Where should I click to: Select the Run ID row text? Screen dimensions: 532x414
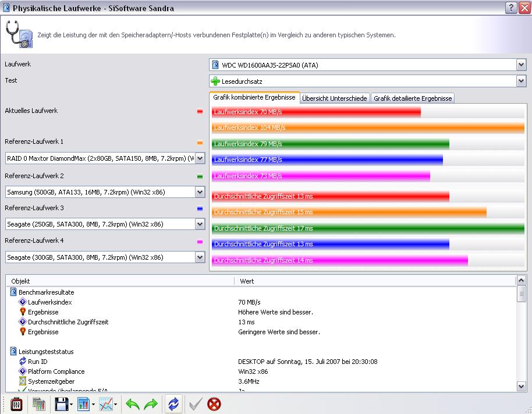[38, 362]
